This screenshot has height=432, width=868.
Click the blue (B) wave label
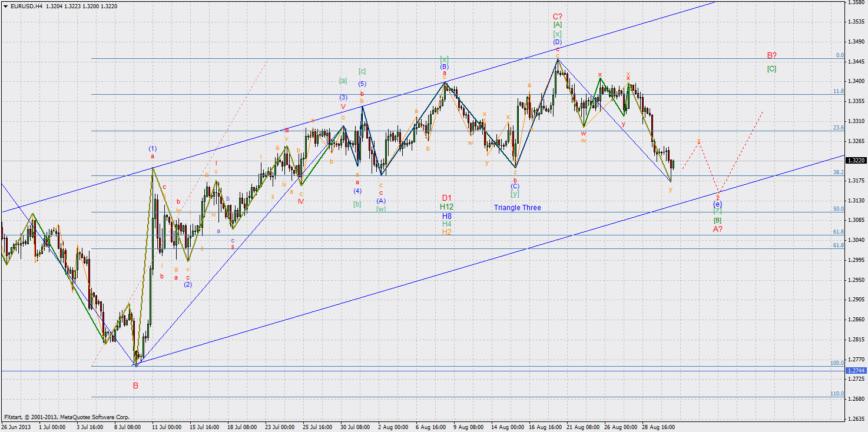(445, 67)
